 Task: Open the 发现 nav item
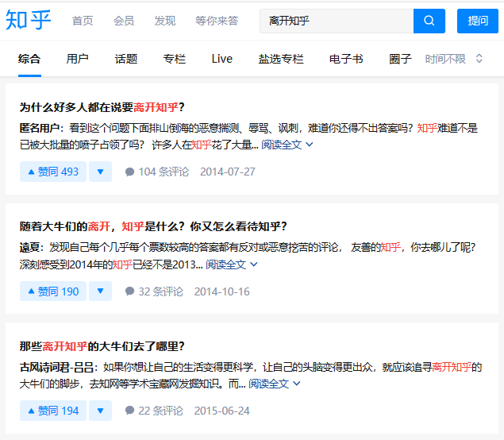click(x=165, y=21)
